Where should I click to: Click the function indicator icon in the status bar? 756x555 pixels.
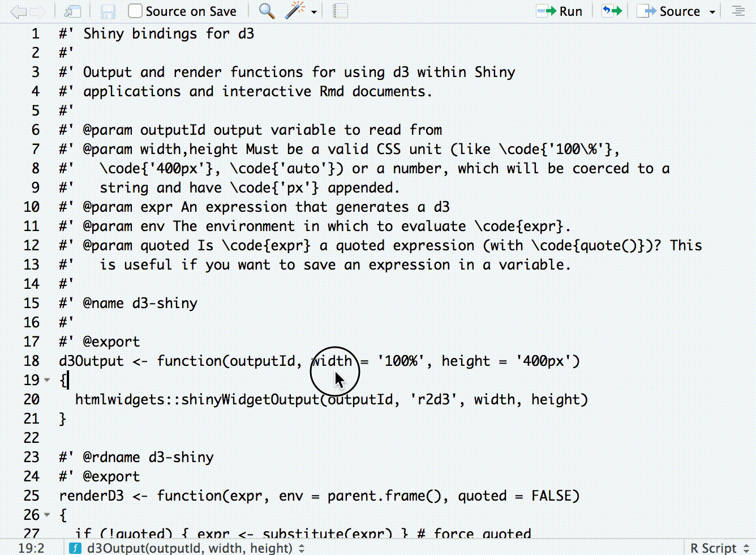tap(74, 548)
